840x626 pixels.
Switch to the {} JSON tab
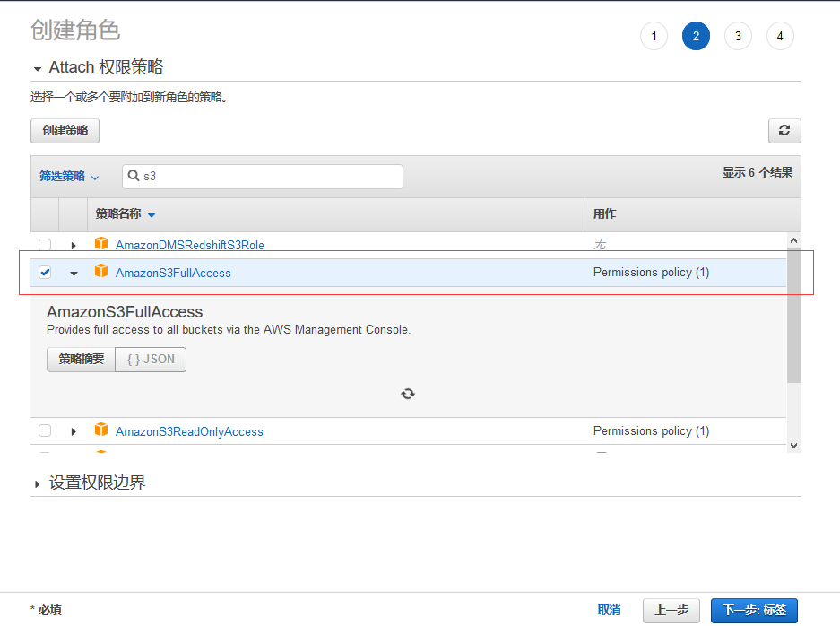point(151,359)
